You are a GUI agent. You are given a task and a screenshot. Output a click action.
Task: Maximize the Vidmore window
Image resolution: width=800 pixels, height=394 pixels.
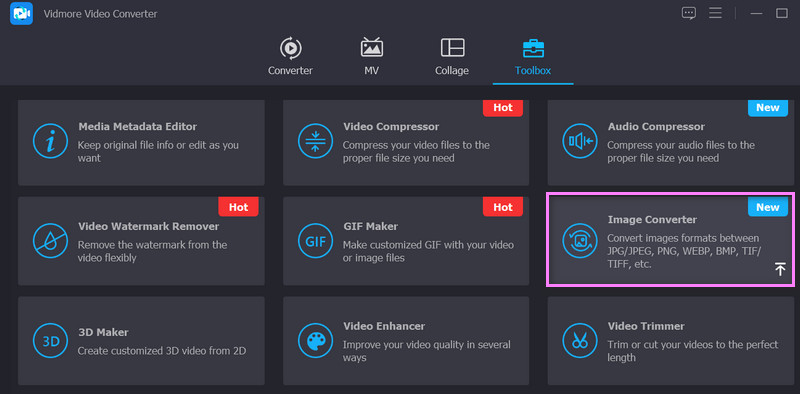(x=782, y=13)
